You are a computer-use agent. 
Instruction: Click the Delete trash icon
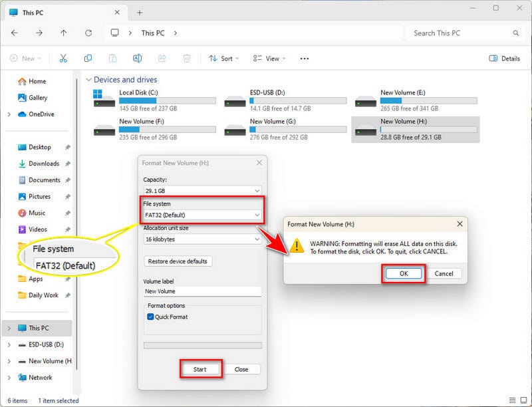[x=187, y=59]
